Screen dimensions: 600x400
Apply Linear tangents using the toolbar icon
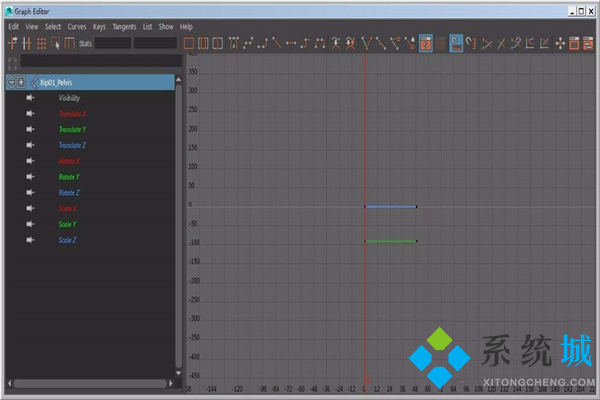[x=277, y=43]
